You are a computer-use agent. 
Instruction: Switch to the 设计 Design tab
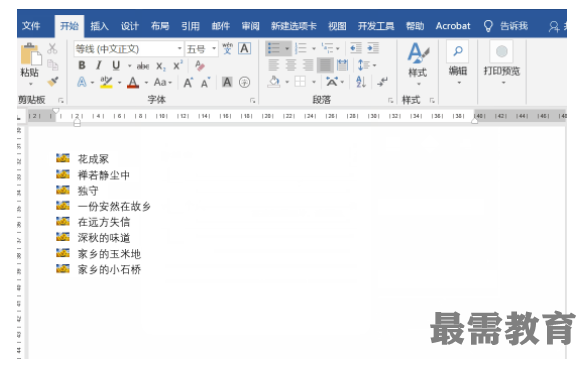(130, 26)
